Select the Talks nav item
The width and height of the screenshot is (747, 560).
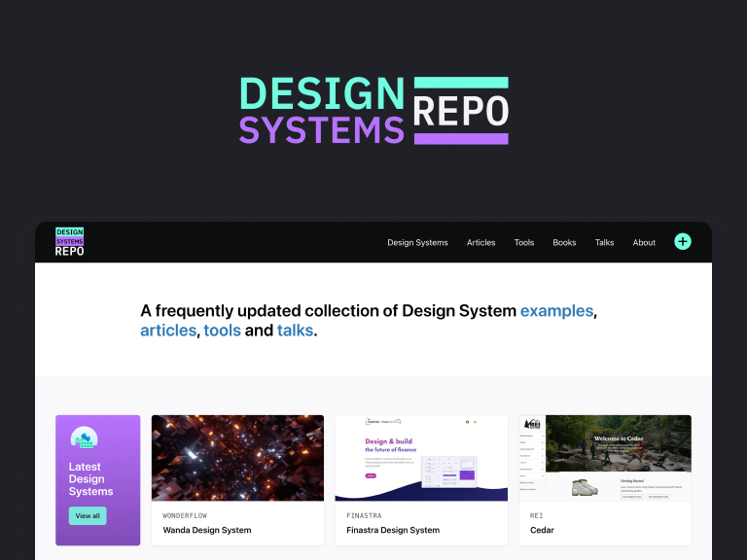(x=604, y=242)
